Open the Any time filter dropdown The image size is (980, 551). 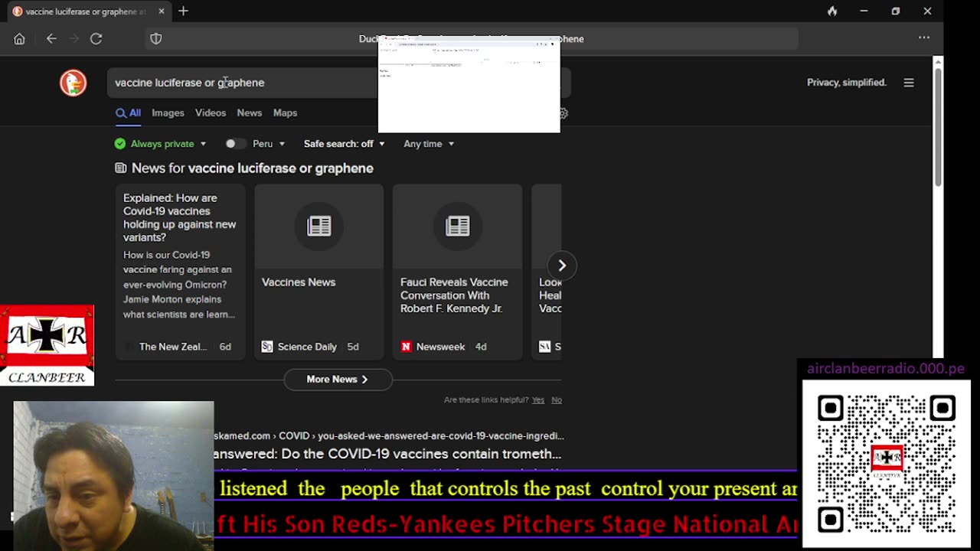click(429, 144)
